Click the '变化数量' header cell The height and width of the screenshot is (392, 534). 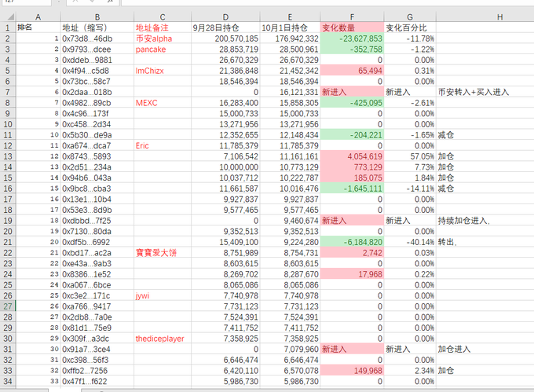[352, 27]
